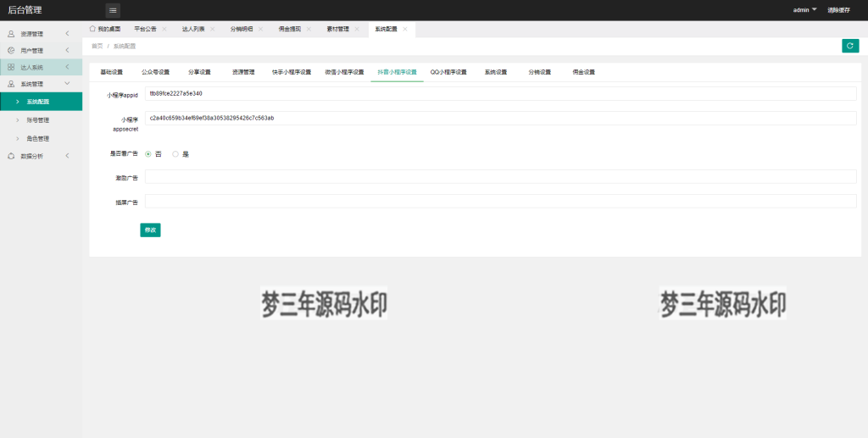Click the 小程序appid input field
This screenshot has width=868, height=438.
pos(500,94)
